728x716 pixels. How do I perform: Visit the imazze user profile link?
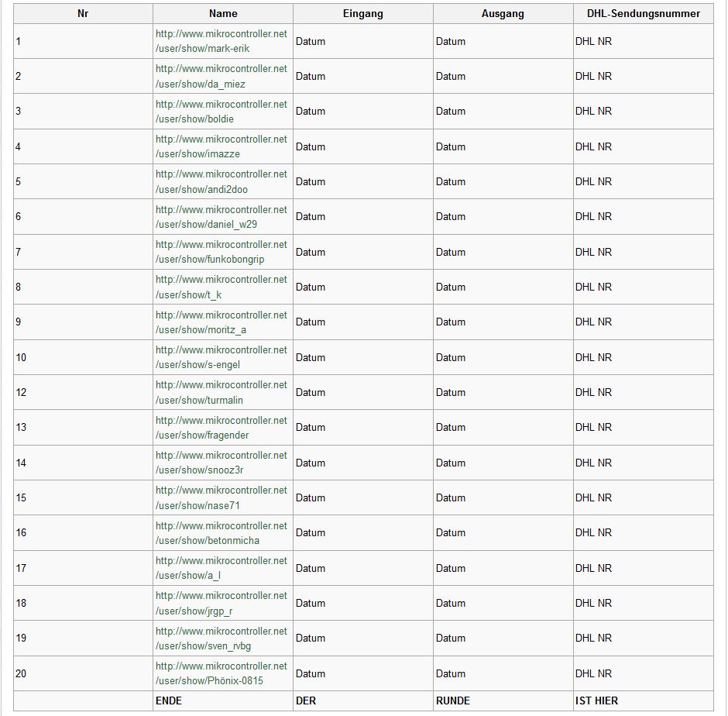pyautogui.click(x=221, y=146)
